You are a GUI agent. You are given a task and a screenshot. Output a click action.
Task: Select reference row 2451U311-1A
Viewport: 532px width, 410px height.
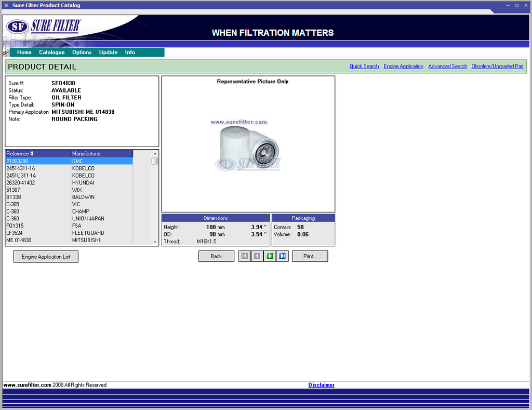tap(69, 176)
